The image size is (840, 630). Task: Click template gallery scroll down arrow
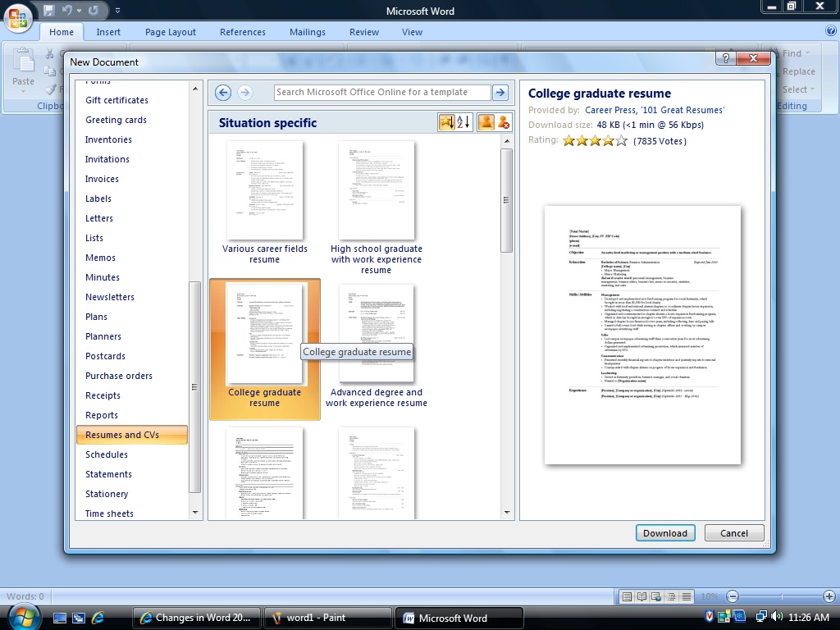pos(507,513)
